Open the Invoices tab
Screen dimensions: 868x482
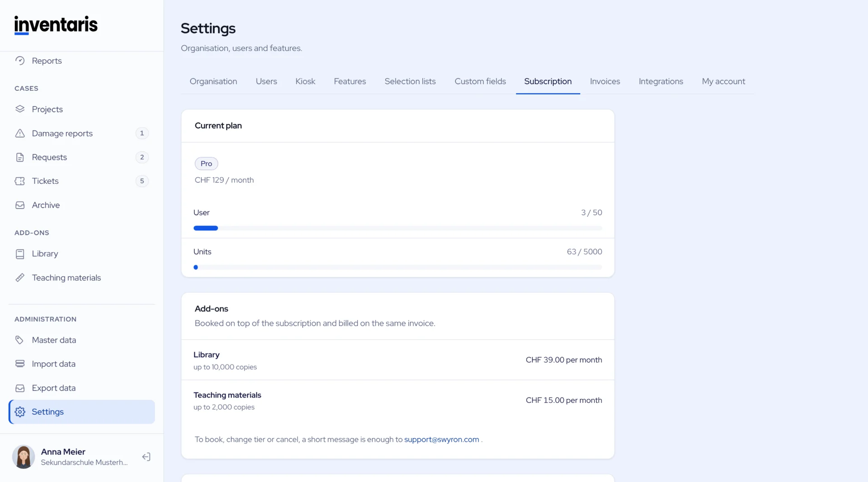point(605,81)
